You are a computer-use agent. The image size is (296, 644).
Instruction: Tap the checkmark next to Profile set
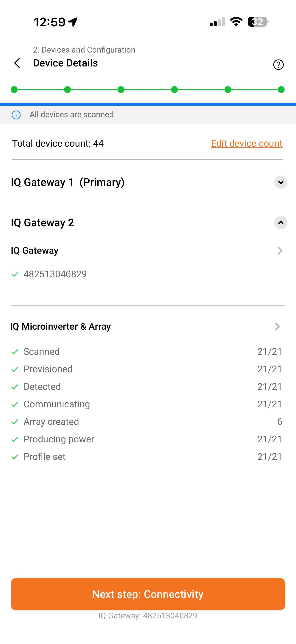point(15,457)
